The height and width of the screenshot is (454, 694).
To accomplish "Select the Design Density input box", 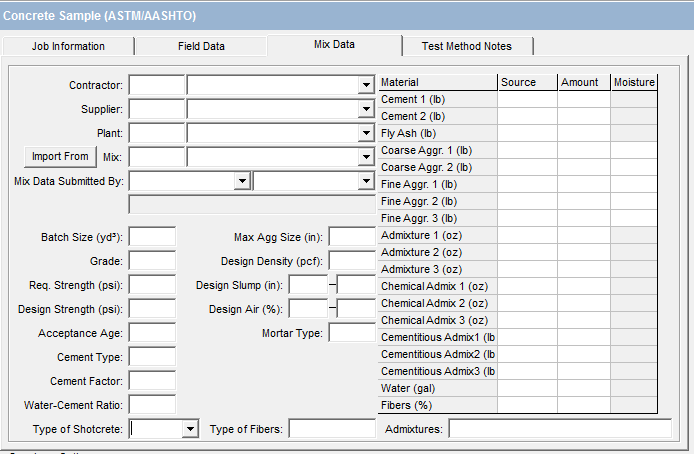I will click(x=351, y=261).
